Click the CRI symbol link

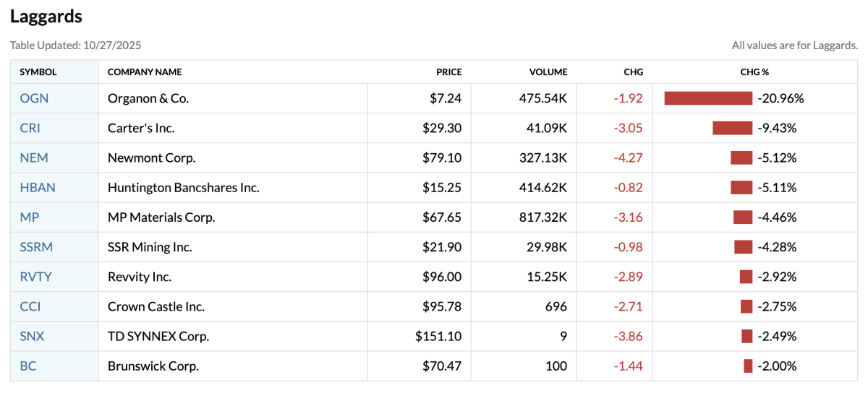coord(30,128)
